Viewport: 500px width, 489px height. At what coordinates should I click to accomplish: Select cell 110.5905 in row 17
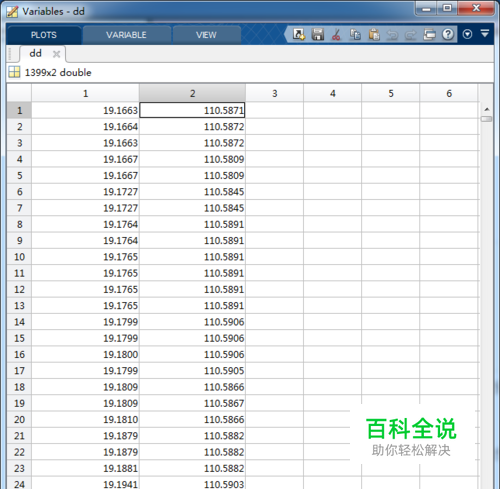[192, 371]
